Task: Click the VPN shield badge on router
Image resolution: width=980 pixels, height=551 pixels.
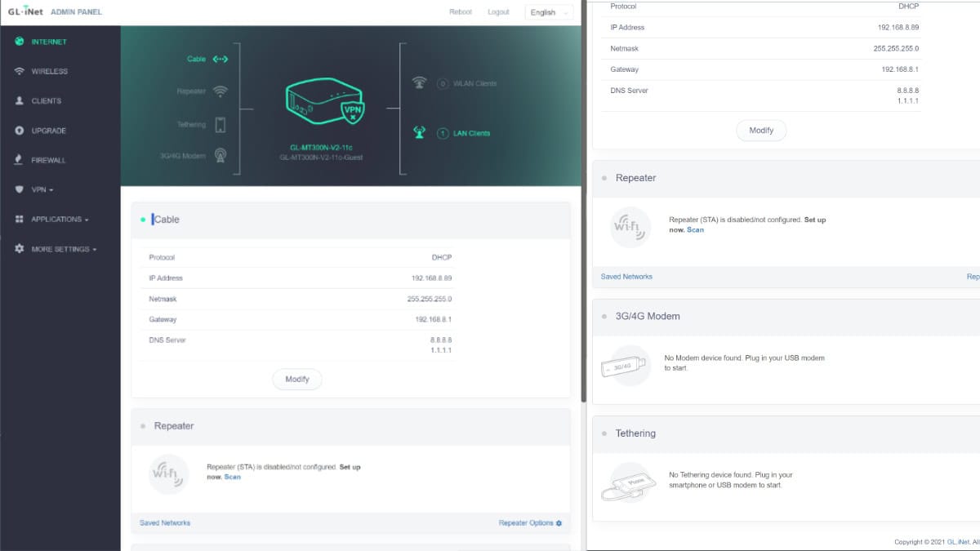Action: [x=352, y=112]
